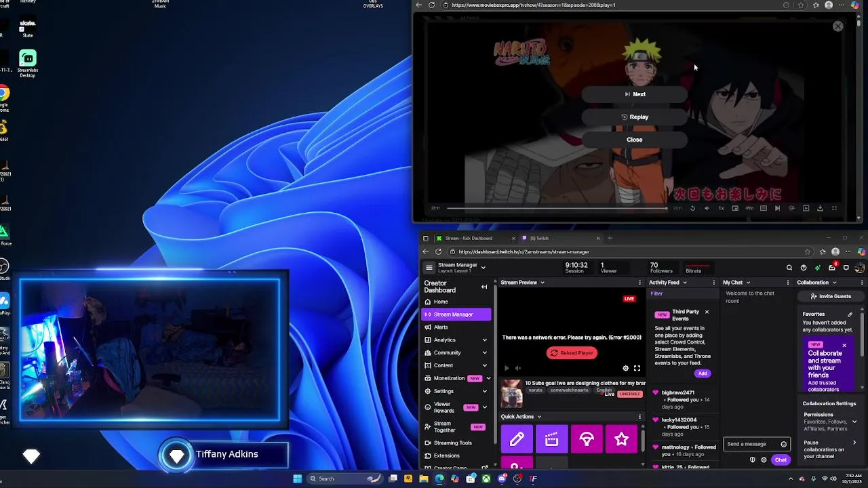Viewport: 868px width, 488px height.
Task: Click Next in the movie player overlay
Action: (x=635, y=94)
